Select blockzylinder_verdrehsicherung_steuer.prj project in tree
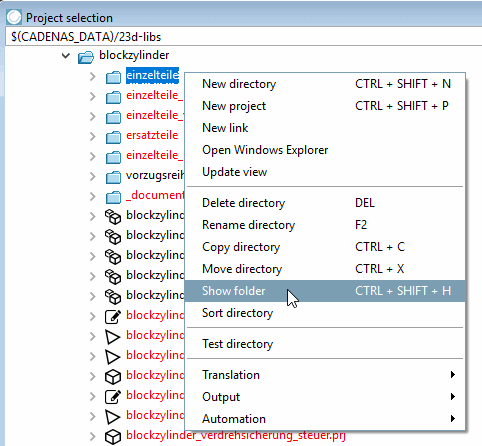This screenshot has height=446, width=482. [236, 435]
